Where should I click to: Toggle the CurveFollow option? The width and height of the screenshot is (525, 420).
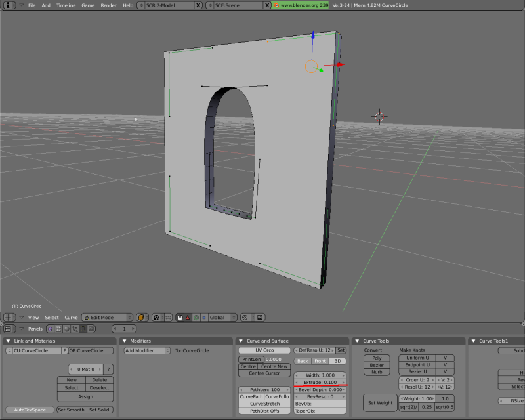click(277, 396)
